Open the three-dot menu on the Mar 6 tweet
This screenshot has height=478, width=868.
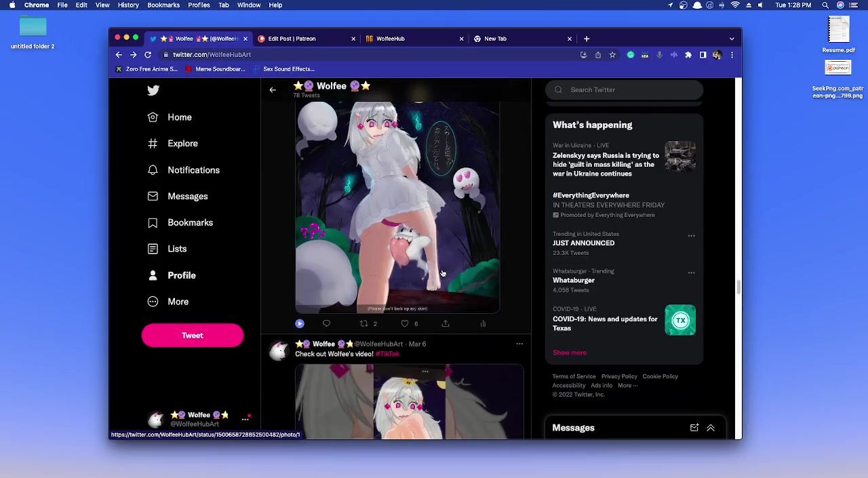click(519, 344)
